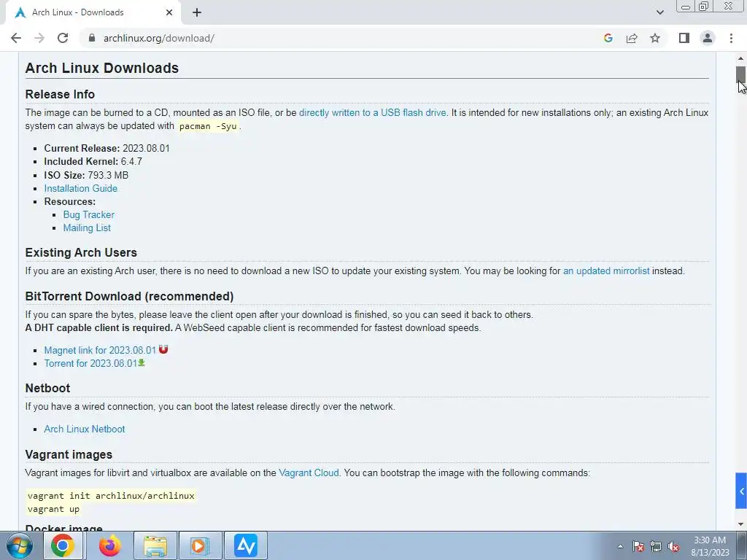Open the browser side panel

[684, 38]
